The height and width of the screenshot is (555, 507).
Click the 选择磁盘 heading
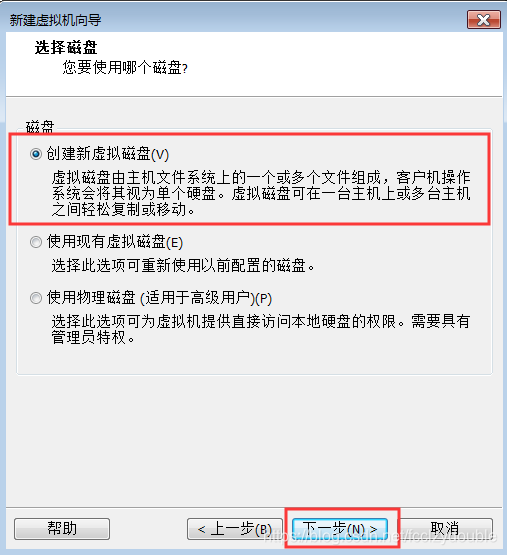coord(66,47)
